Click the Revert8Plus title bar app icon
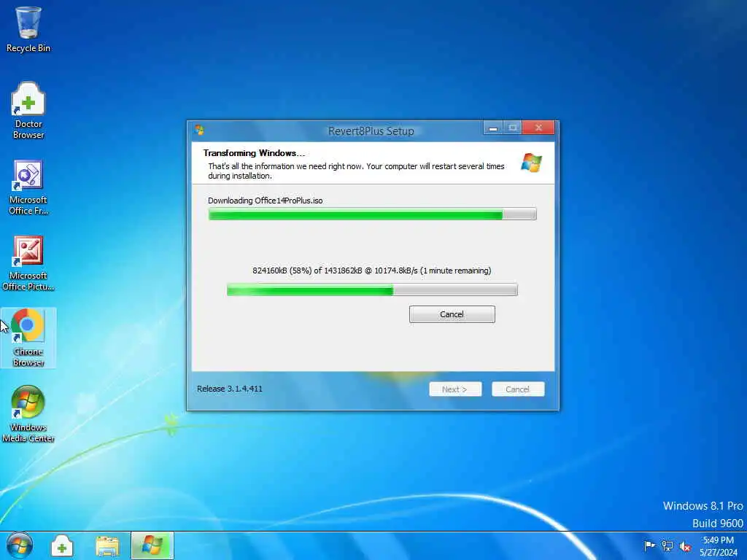747x560 pixels. click(199, 130)
